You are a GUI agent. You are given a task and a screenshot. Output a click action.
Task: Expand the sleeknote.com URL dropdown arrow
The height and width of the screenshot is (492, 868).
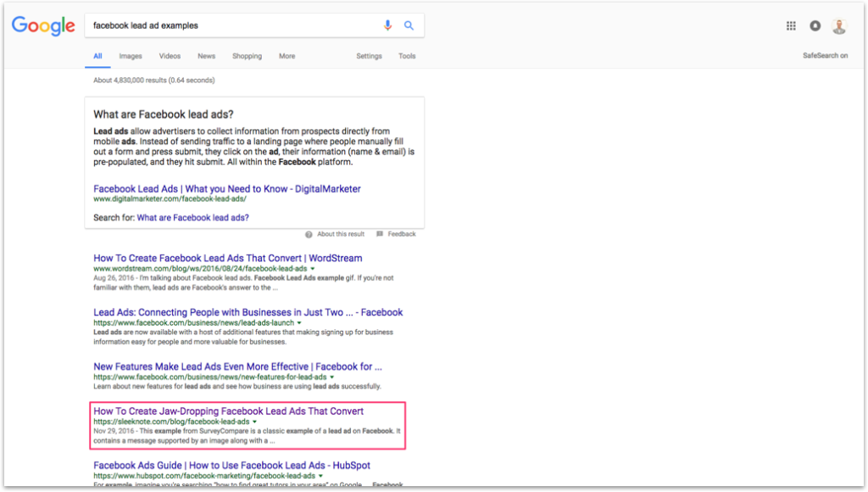click(x=254, y=422)
